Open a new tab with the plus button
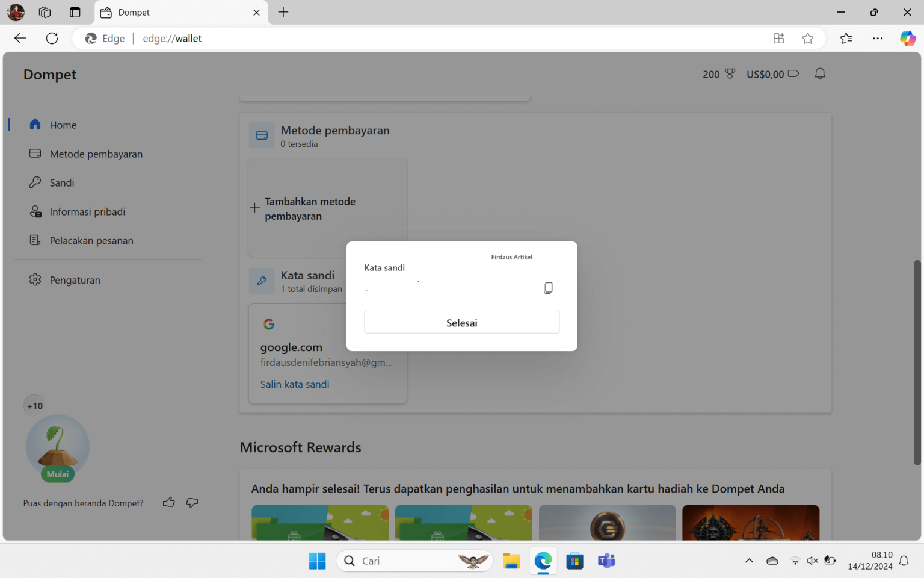Viewport: 924px width, 578px height. [283, 12]
